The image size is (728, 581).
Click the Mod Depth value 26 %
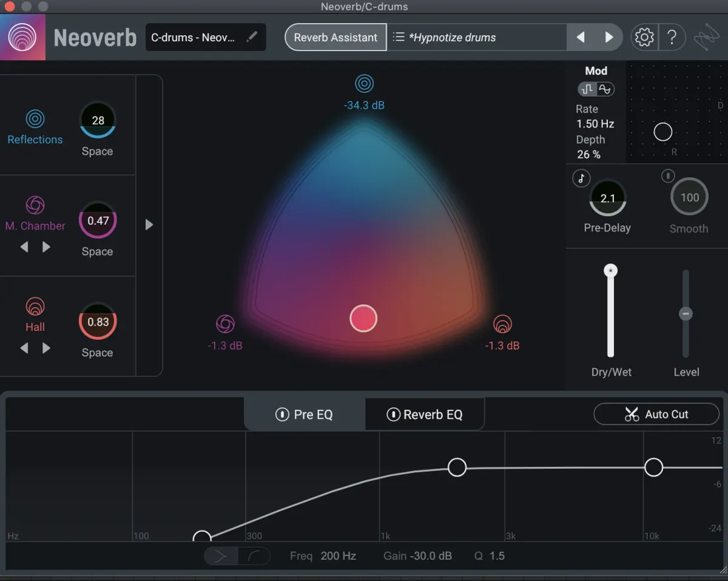point(588,154)
